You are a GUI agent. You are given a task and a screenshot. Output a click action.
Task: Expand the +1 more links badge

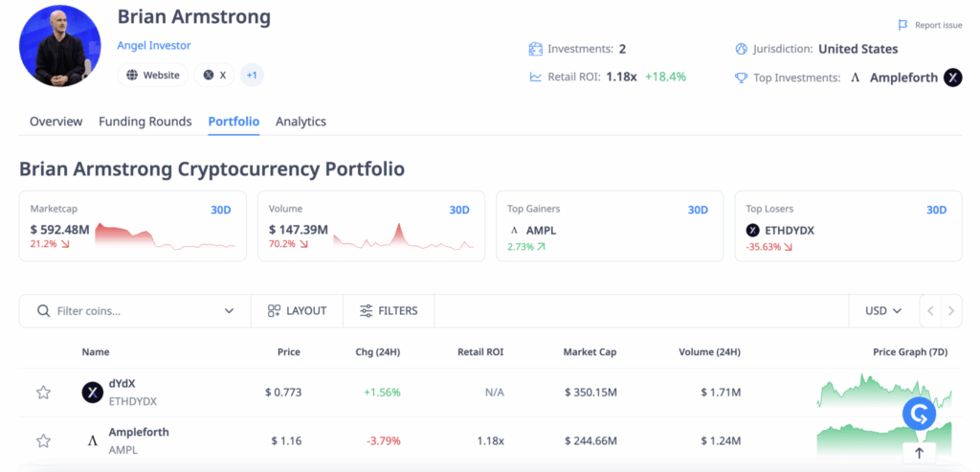252,75
